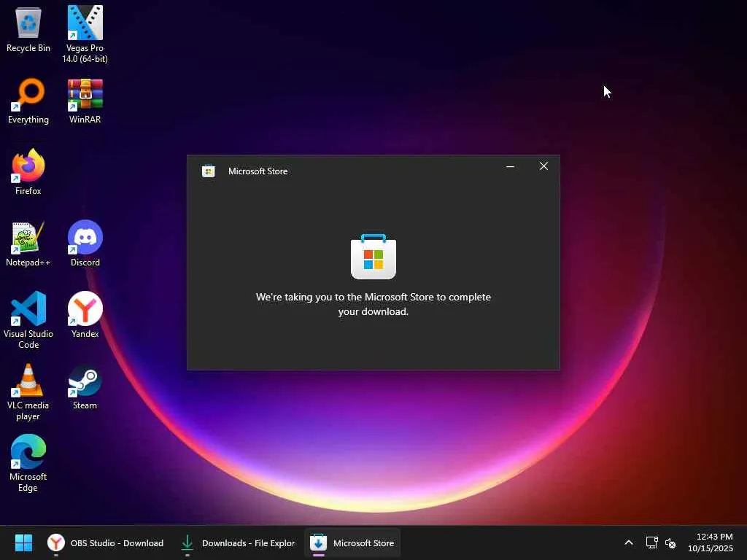Screen dimensions: 747x560
Task: Open Microsoft Edge desktop shortcut
Action: click(28, 464)
